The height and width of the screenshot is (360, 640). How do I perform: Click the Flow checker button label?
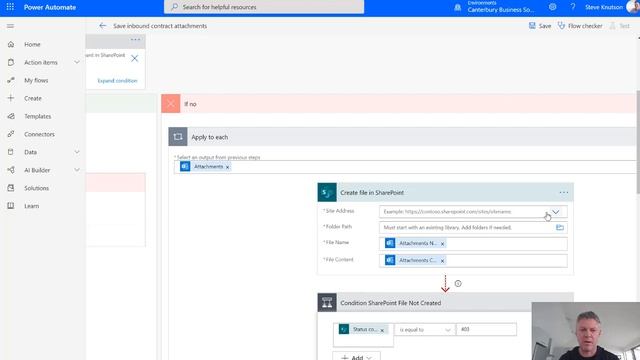(x=585, y=26)
